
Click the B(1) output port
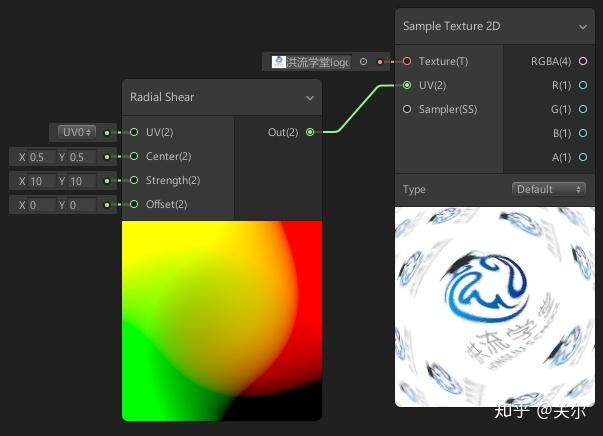(583, 133)
